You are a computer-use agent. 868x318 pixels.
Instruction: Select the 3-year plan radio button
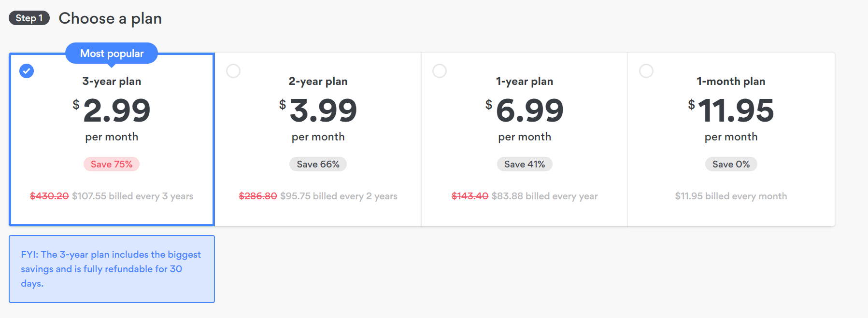tap(27, 71)
